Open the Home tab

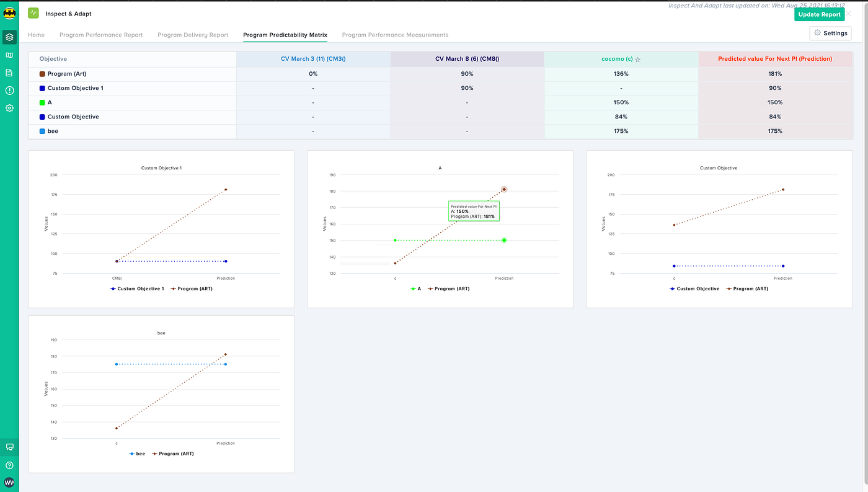click(x=36, y=34)
